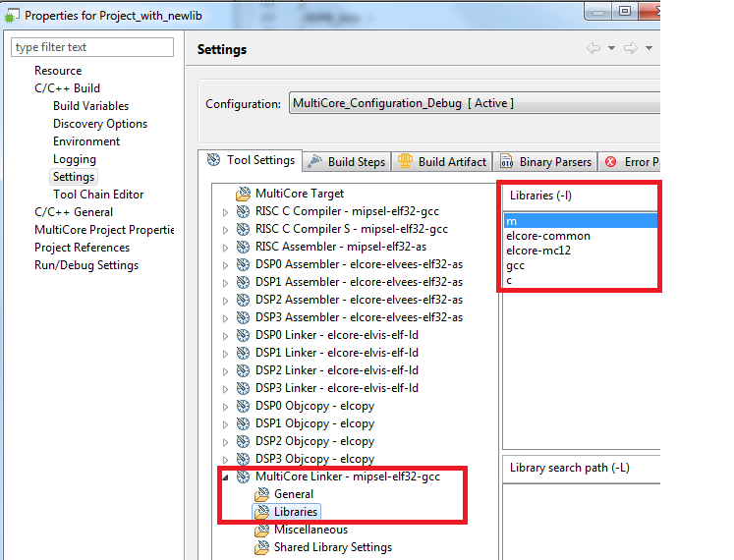Expand the DSP3 Linker node
This screenshot has height=560, width=734.
point(225,388)
